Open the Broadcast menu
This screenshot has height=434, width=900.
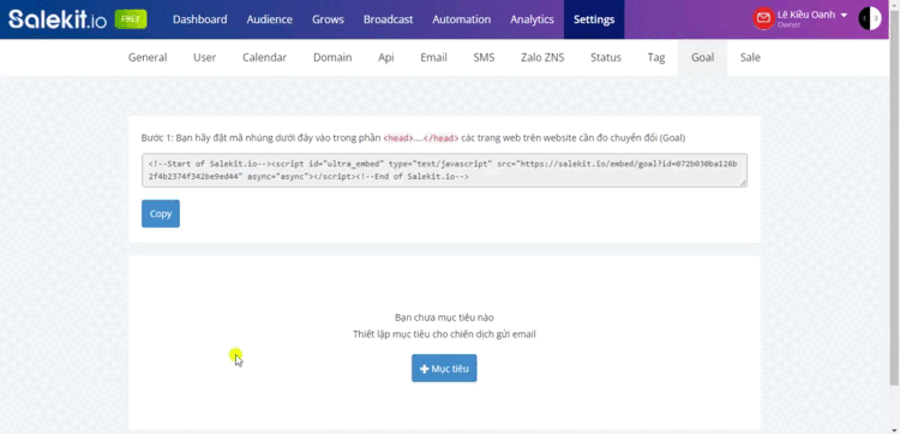point(388,20)
